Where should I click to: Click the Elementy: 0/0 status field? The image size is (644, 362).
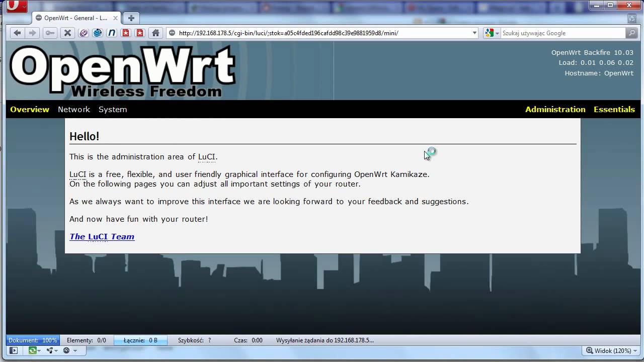(87, 340)
